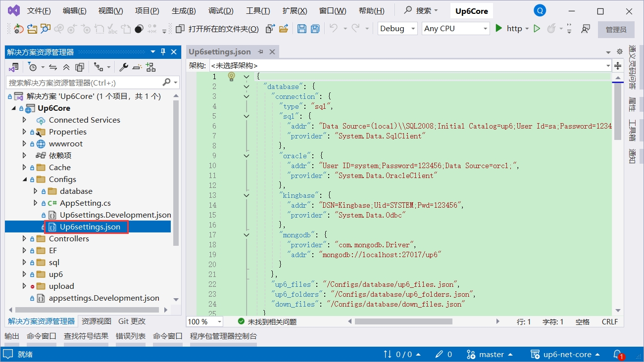
Task: Click the Hot Reload flame icon
Action: point(551,29)
